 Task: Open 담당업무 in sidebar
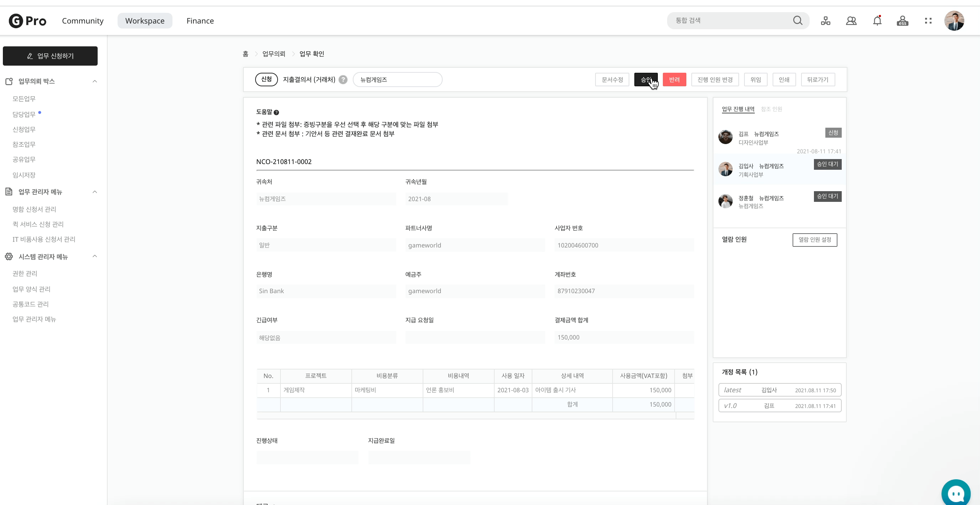(x=24, y=114)
